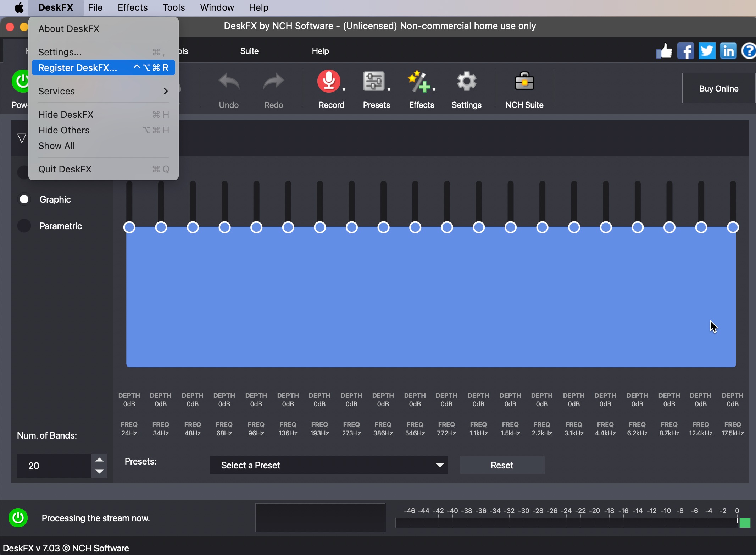Click the Record microphone icon
756x555 pixels.
[x=329, y=82]
